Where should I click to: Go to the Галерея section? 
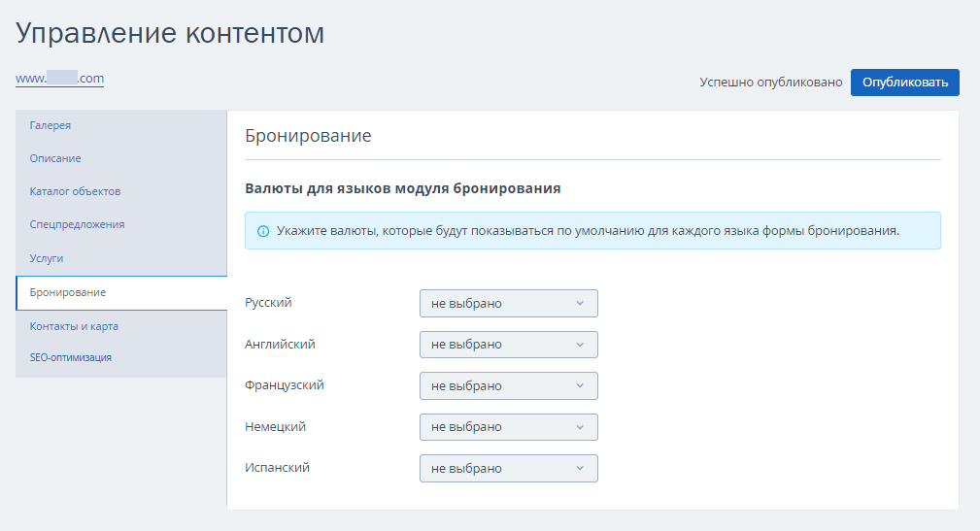coord(50,125)
